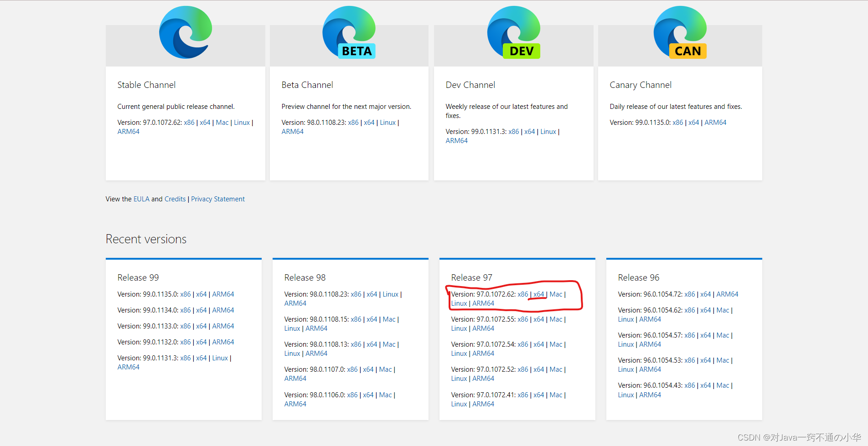Download Release 99 version 99.0.1131.3 Linux
Image resolution: width=868 pixels, height=446 pixels.
[220, 358]
